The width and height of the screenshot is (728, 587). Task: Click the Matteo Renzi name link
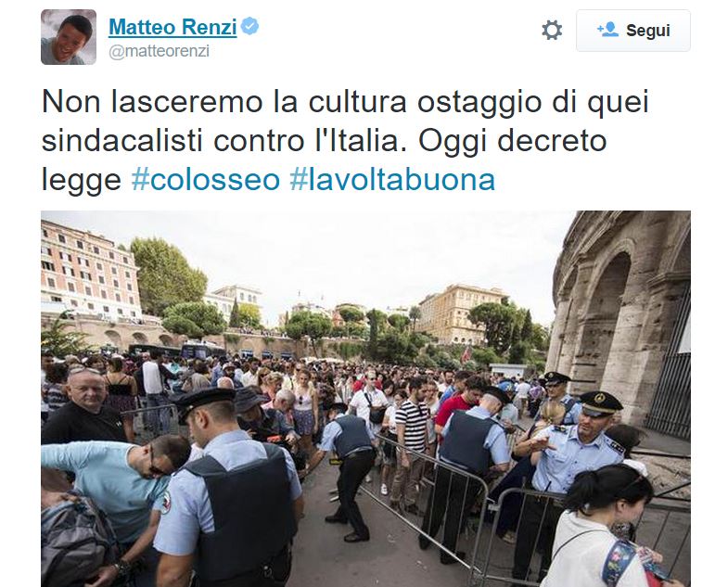pyautogui.click(x=172, y=27)
